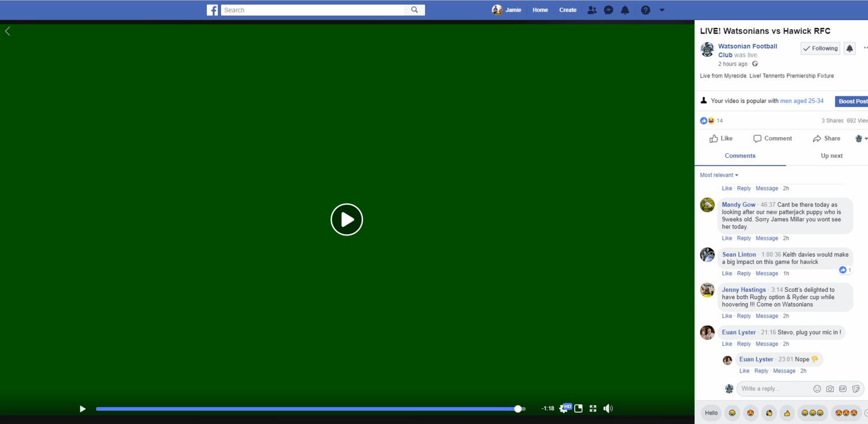868x424 pixels.
Task: Click the Facebook logo icon
Action: [x=212, y=10]
